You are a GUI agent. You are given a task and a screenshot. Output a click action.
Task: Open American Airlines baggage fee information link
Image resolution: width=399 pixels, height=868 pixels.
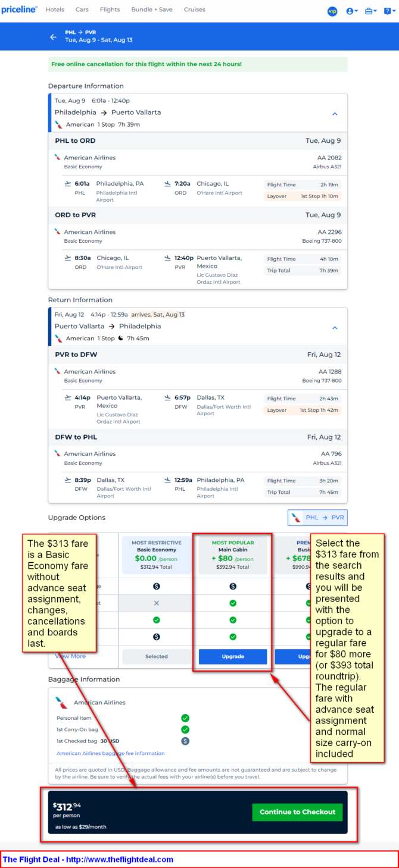click(110, 753)
